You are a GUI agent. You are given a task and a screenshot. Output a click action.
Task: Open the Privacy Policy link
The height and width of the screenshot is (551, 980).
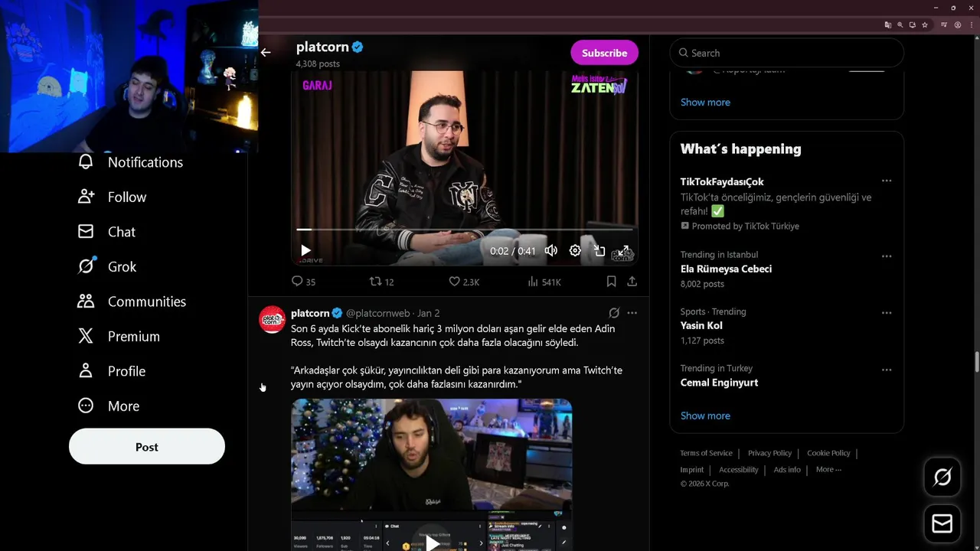click(769, 453)
